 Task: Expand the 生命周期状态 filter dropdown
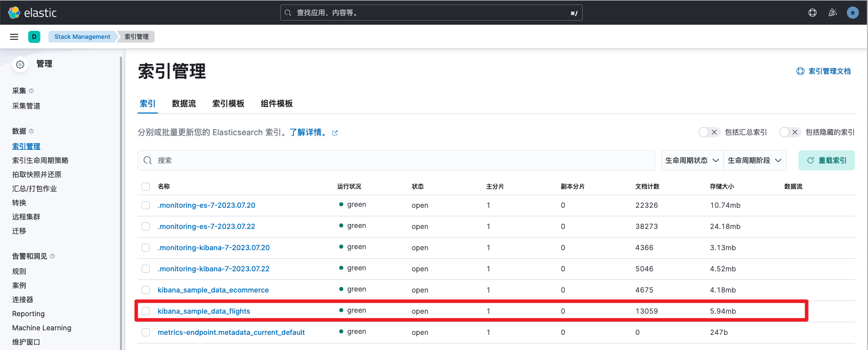click(692, 160)
